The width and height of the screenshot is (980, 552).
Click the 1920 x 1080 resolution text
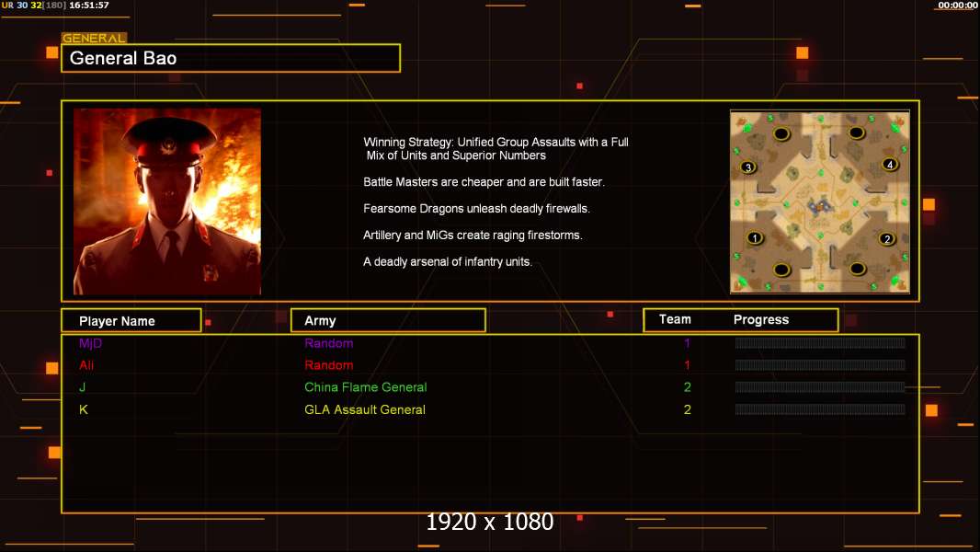pos(490,522)
